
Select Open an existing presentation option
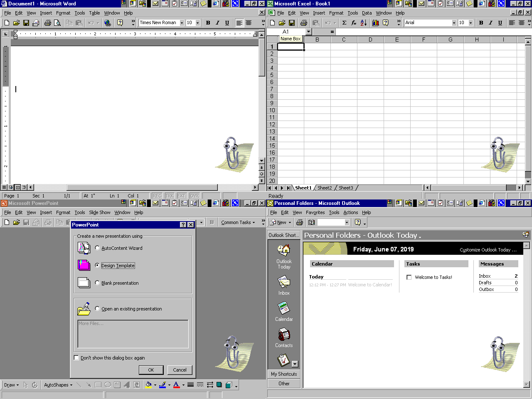tap(97, 308)
